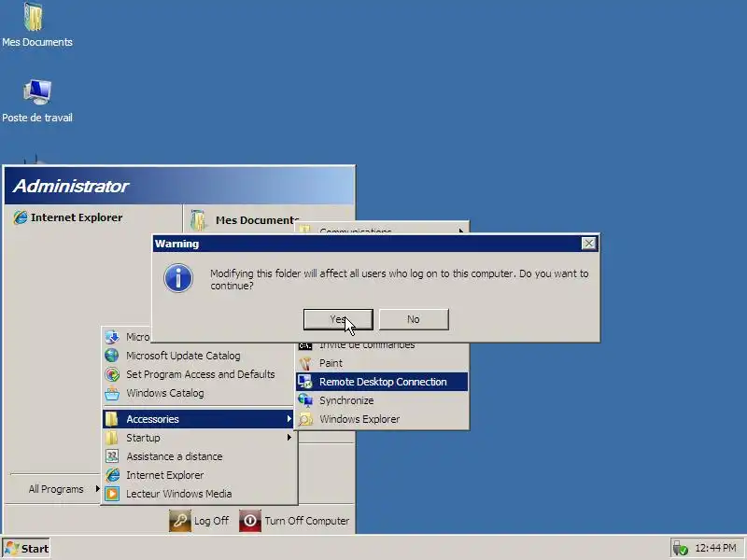Expand the Accessories submenu arrow

pos(289,419)
